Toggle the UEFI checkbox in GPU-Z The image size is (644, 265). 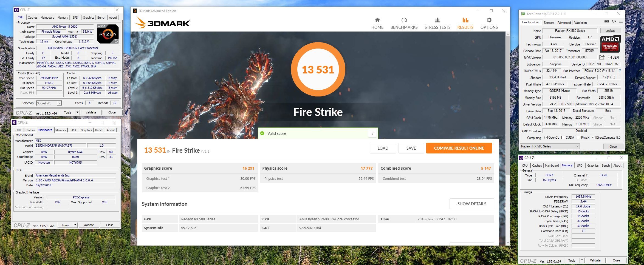[610, 58]
